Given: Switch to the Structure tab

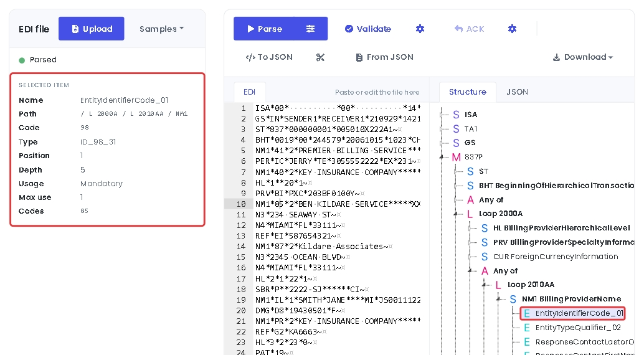Looking at the screenshot, I should click(467, 92).
